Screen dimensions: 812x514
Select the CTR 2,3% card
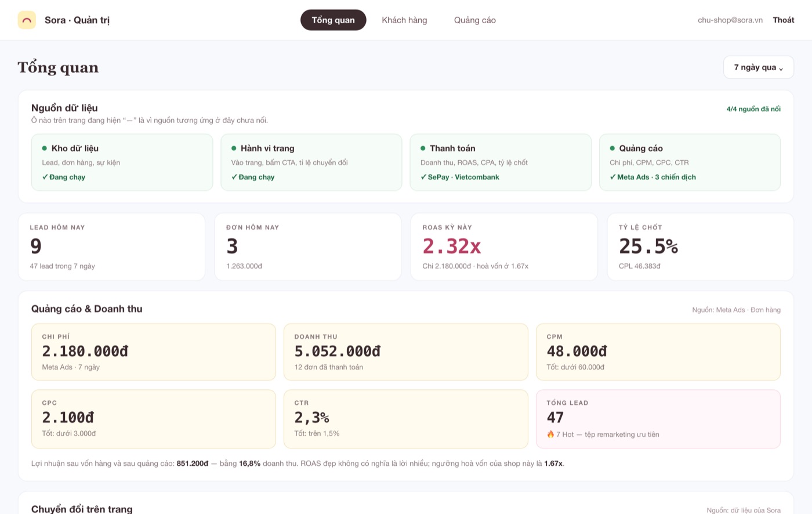406,419
